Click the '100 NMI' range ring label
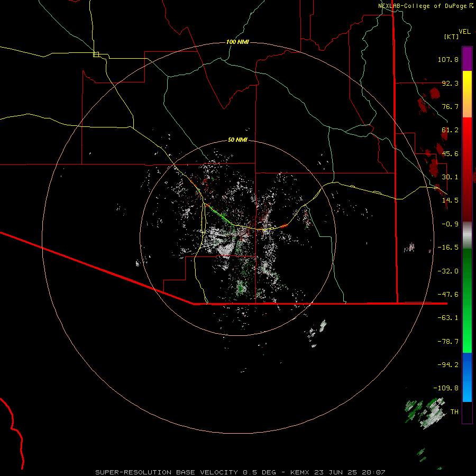 [x=237, y=42]
